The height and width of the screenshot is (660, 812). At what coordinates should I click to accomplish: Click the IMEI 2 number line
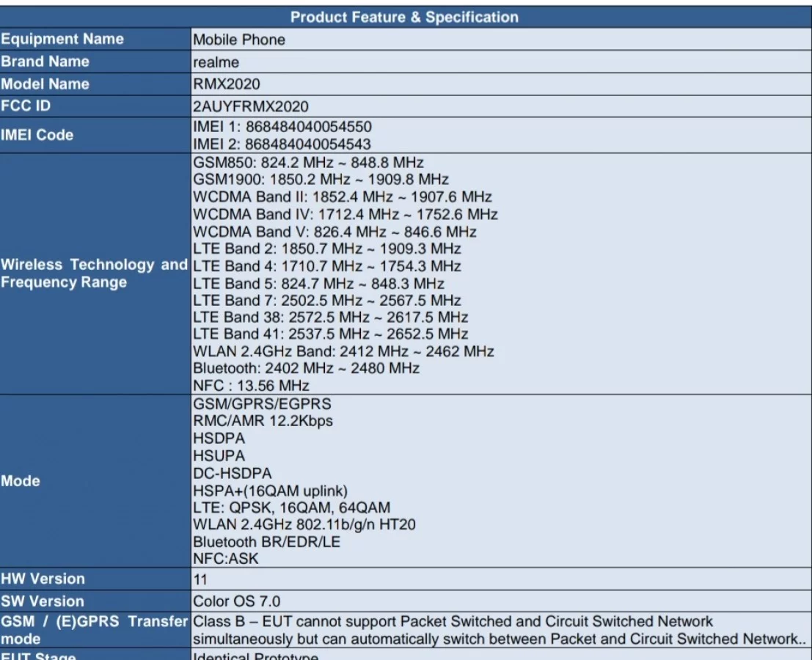[x=282, y=144]
